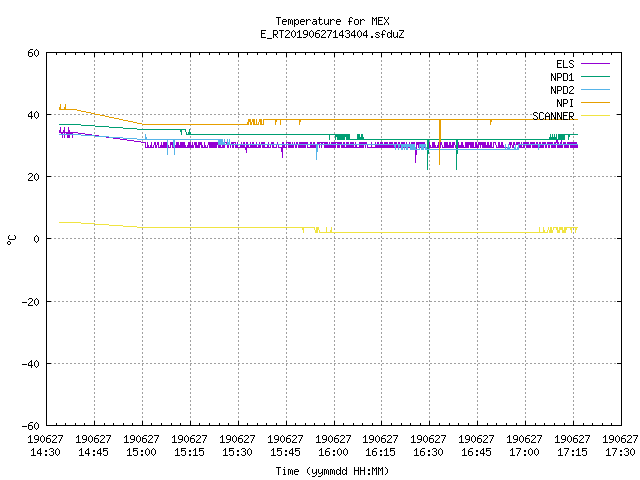
Task: Select the file name E_RT20190627143404.sfduZ
Action: pyautogui.click(x=332, y=34)
